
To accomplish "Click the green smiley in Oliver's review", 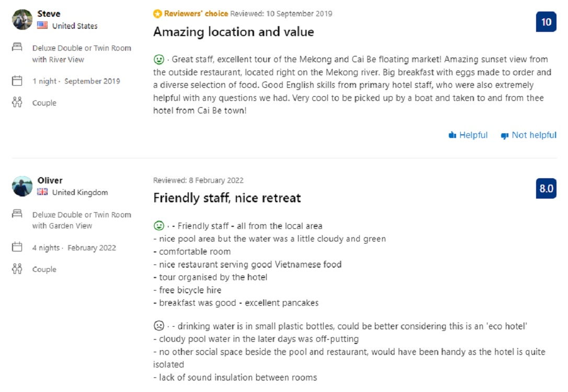I will 158,226.
